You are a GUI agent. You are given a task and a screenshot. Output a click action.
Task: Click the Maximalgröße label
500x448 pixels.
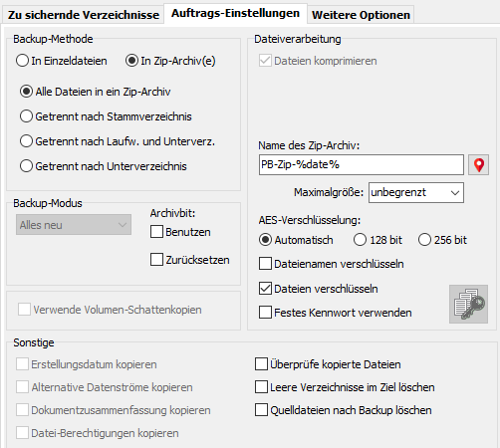(x=329, y=192)
